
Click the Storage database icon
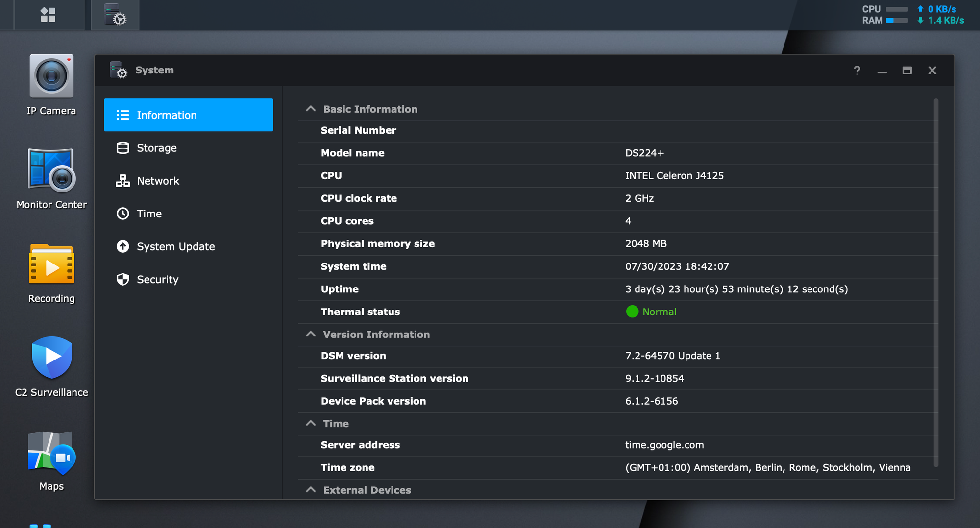point(122,148)
